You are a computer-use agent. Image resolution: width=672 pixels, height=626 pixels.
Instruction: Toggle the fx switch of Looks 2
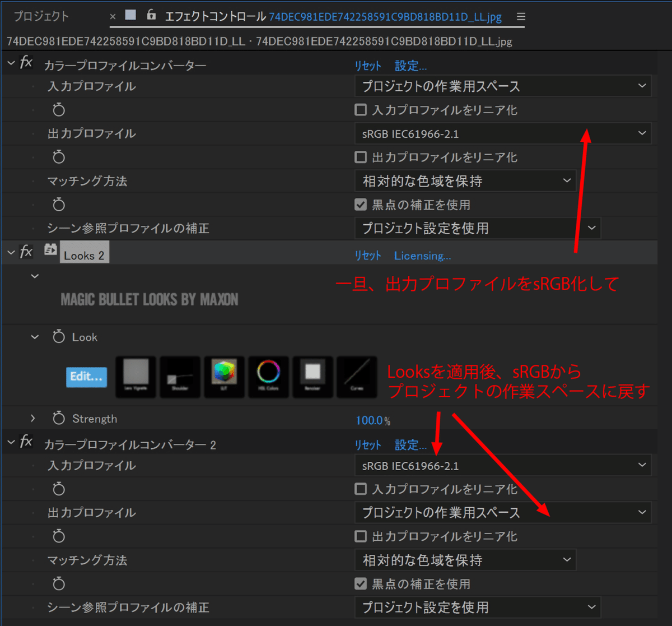pos(26,252)
